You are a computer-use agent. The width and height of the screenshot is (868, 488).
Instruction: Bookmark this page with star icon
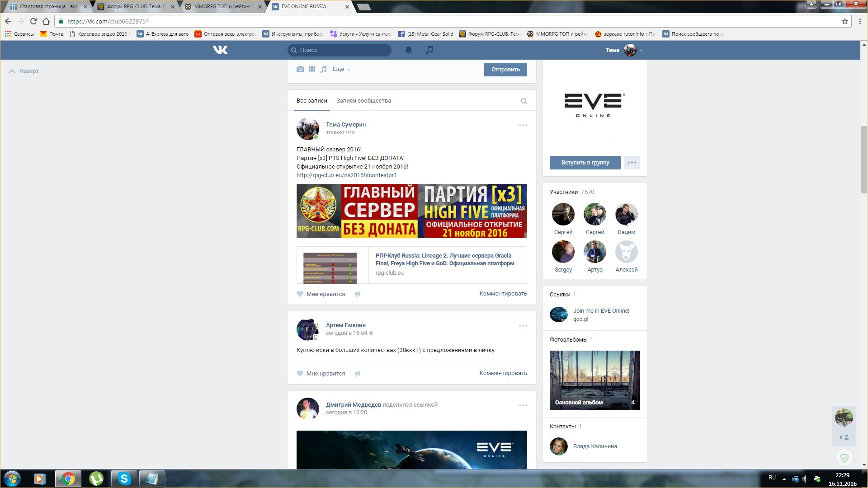click(844, 21)
